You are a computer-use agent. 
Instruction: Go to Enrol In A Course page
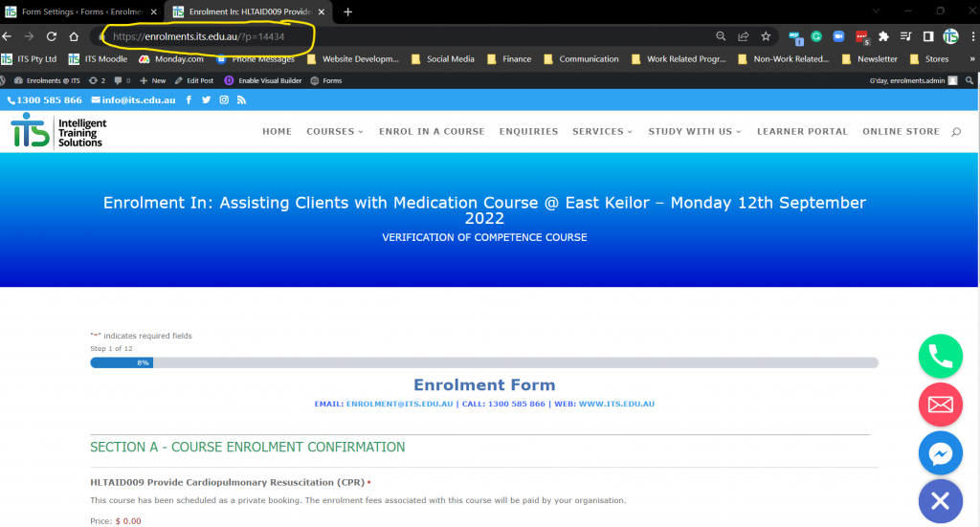432,131
